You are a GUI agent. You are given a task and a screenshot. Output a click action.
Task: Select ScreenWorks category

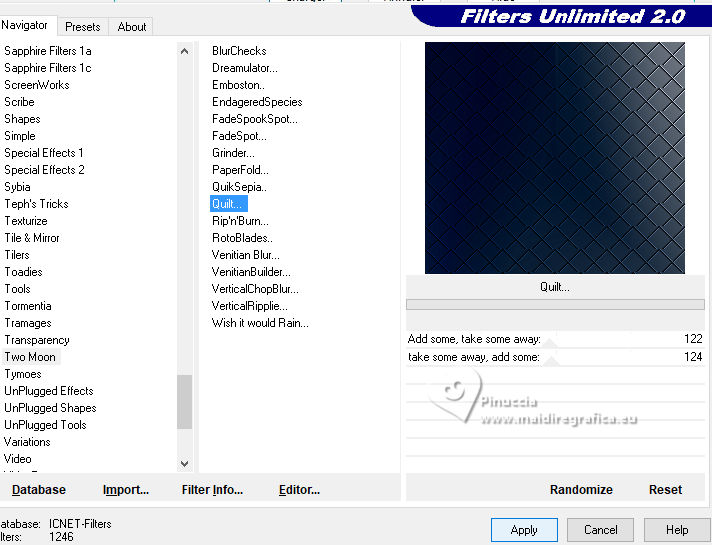click(x=37, y=85)
